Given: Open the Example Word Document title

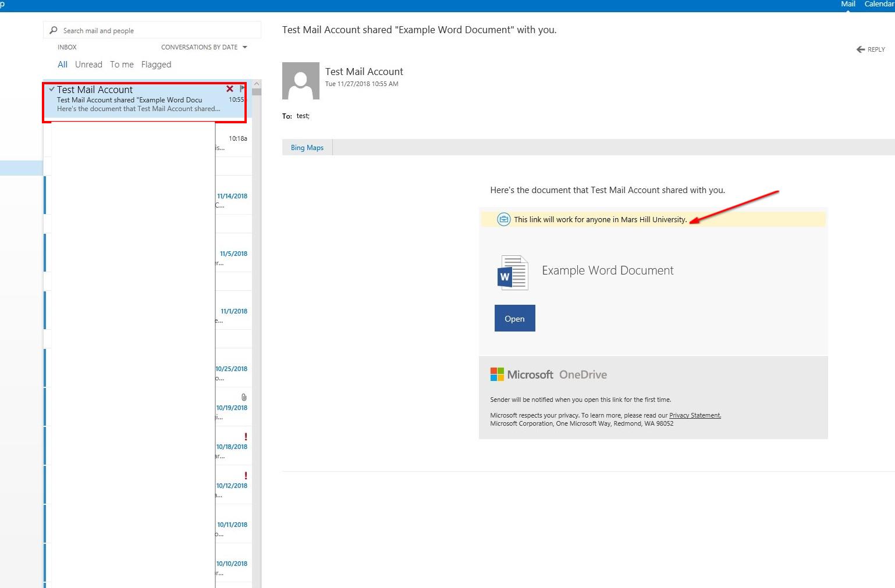Looking at the screenshot, I should [x=608, y=270].
